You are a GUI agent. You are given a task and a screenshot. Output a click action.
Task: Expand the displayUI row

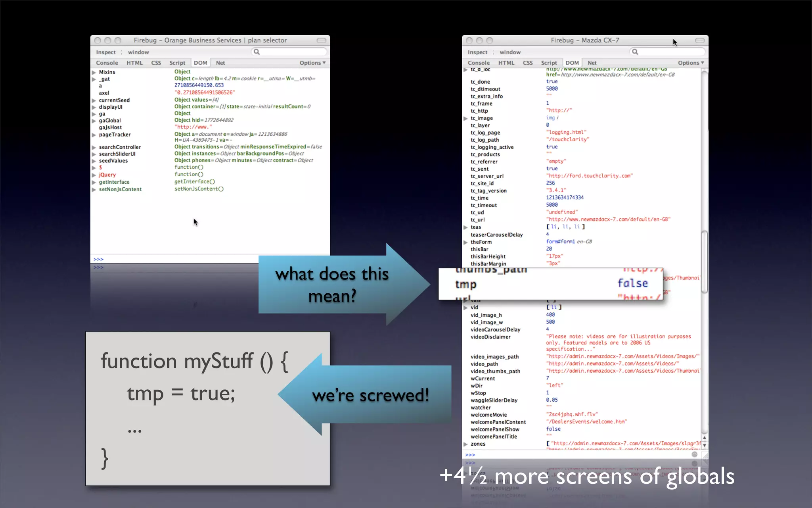94,107
